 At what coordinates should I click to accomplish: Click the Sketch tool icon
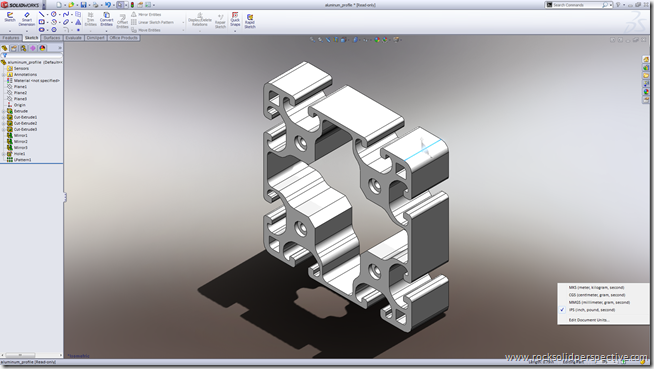(10, 17)
